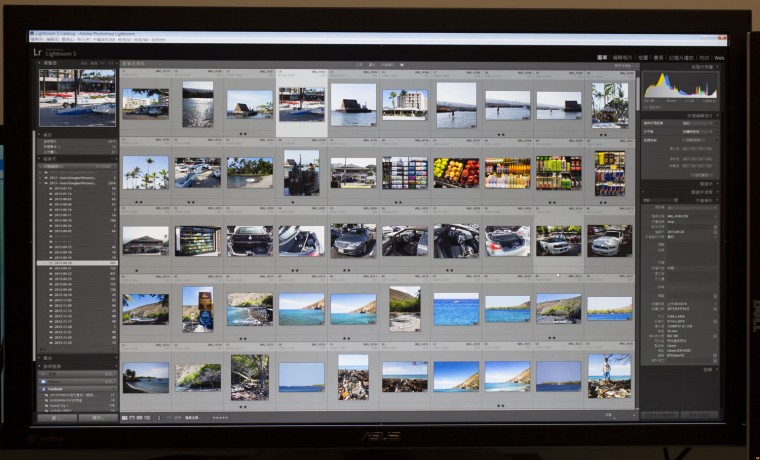Add a new collection with plus icon
This screenshot has height=460, width=760.
(x=116, y=358)
